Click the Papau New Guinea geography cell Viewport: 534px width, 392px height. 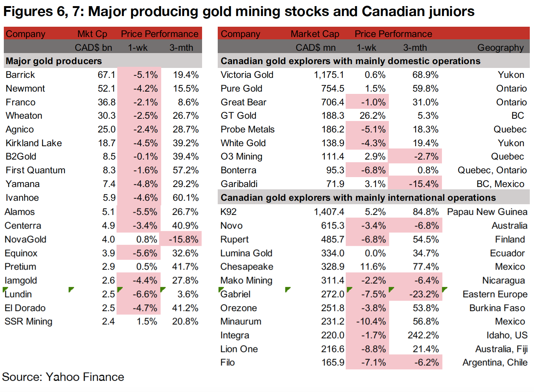coord(487,212)
